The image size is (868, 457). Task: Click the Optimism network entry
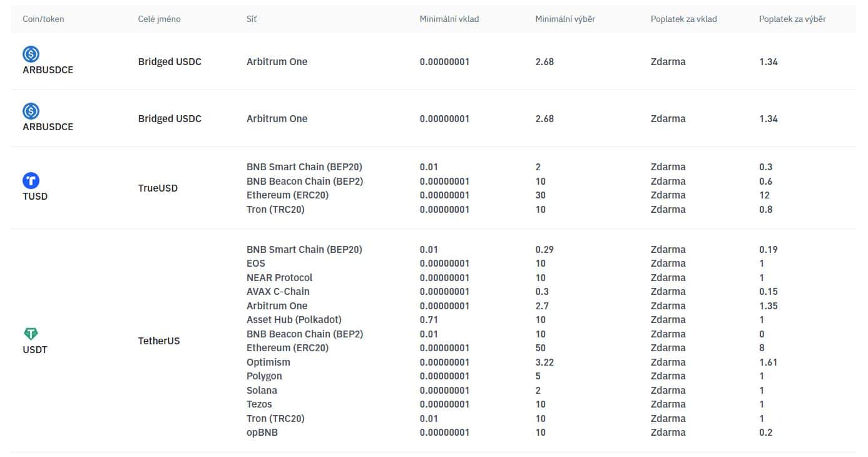point(268,362)
